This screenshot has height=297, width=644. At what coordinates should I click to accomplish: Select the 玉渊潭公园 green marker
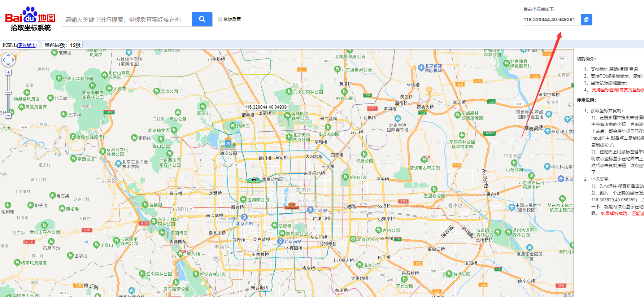[x=243, y=199]
